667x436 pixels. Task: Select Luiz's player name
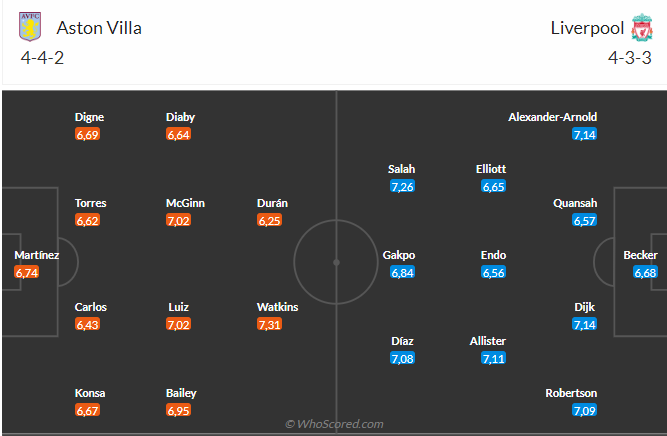[178, 307]
